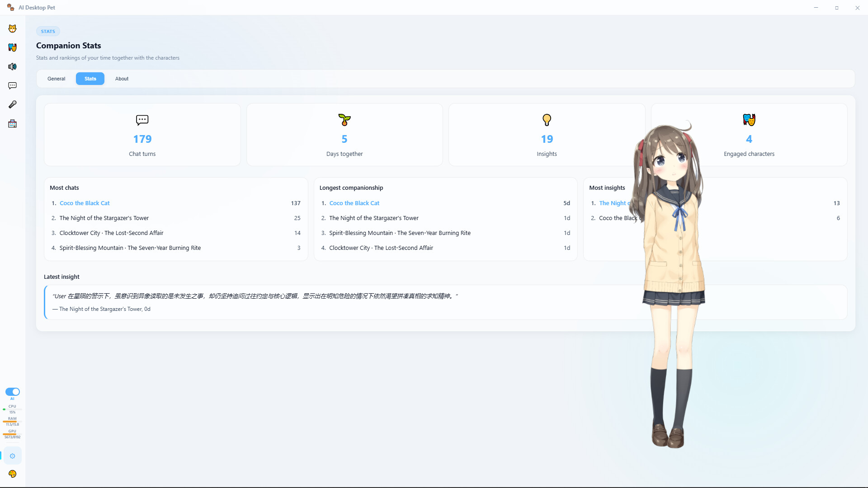Open the cat face pet page
This screenshot has height=488, width=868.
pyautogui.click(x=12, y=28)
